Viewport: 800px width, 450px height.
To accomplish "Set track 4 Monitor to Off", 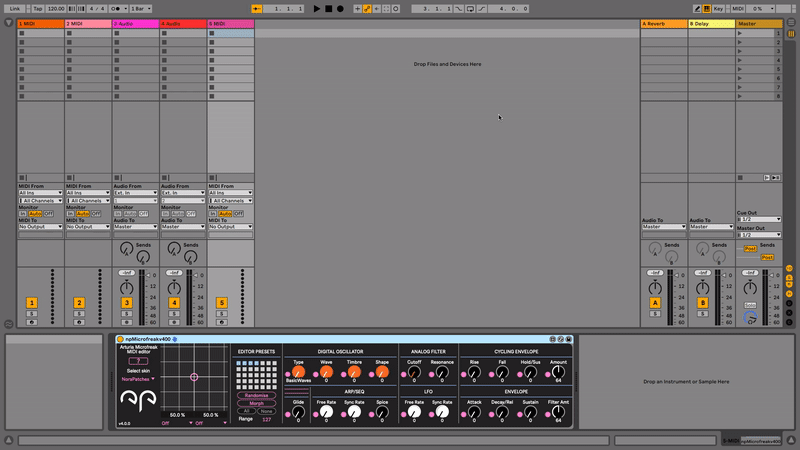I will tap(191, 213).
